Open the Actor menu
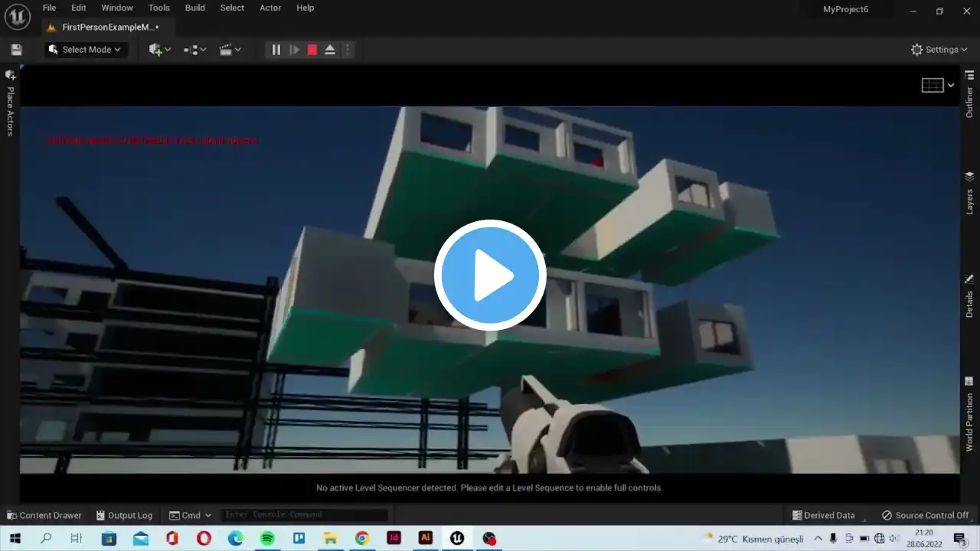The image size is (980, 551). pos(270,8)
